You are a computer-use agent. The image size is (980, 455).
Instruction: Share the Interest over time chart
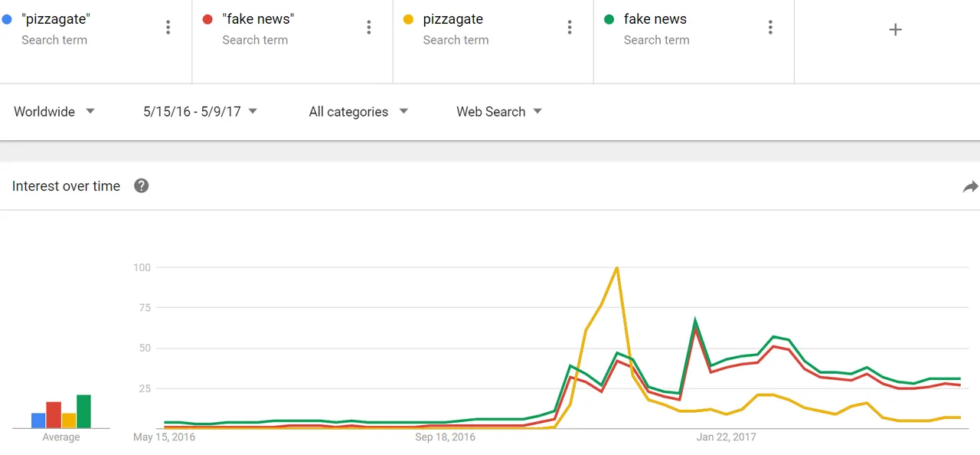pos(970,186)
